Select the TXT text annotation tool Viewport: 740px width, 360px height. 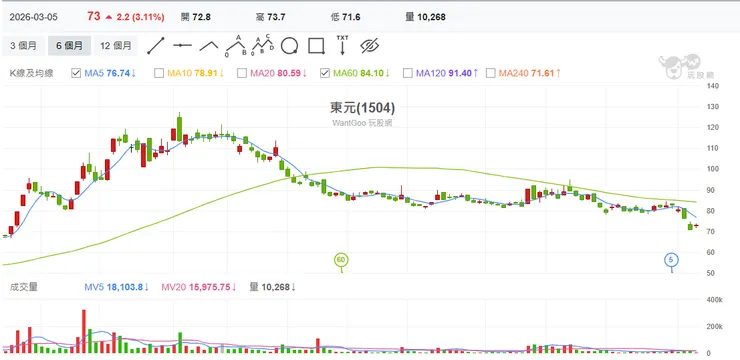[343, 45]
